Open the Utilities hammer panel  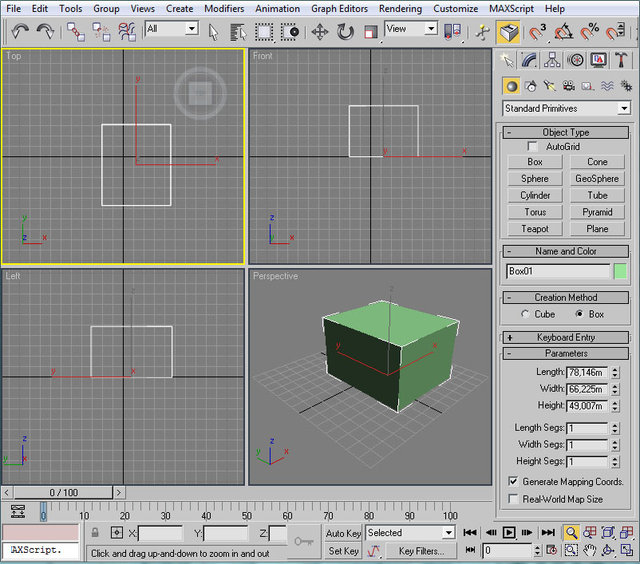621,61
